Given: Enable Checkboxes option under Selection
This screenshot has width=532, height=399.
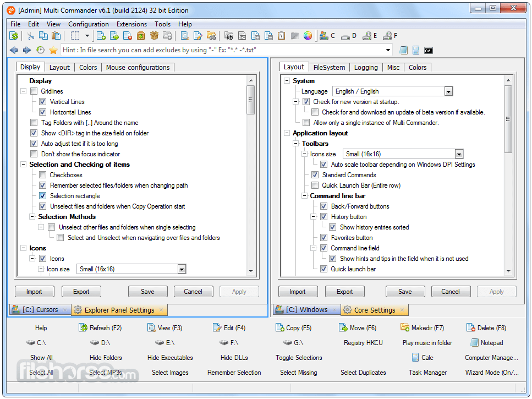Looking at the screenshot, I should (x=42, y=174).
